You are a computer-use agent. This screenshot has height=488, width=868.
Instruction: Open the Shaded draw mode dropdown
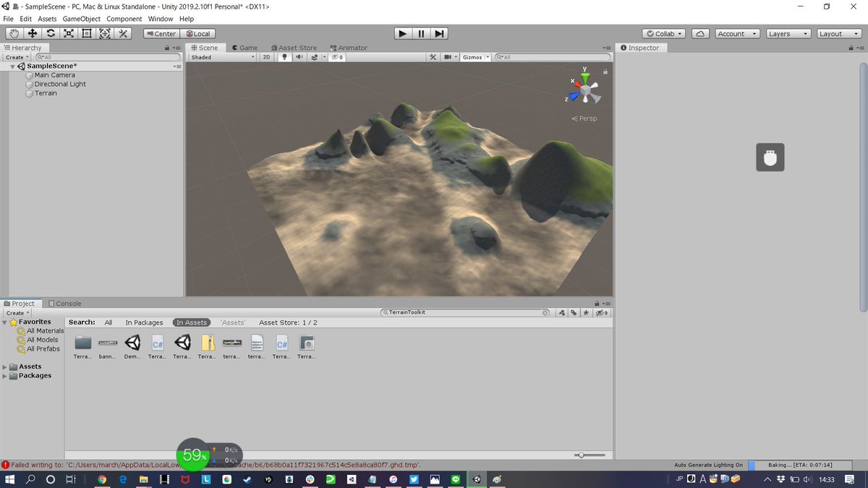point(222,57)
